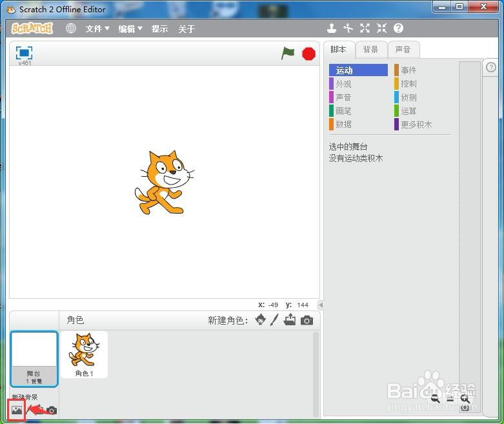Click the cat sprite on the stage
This screenshot has height=424, width=504.
(x=164, y=182)
